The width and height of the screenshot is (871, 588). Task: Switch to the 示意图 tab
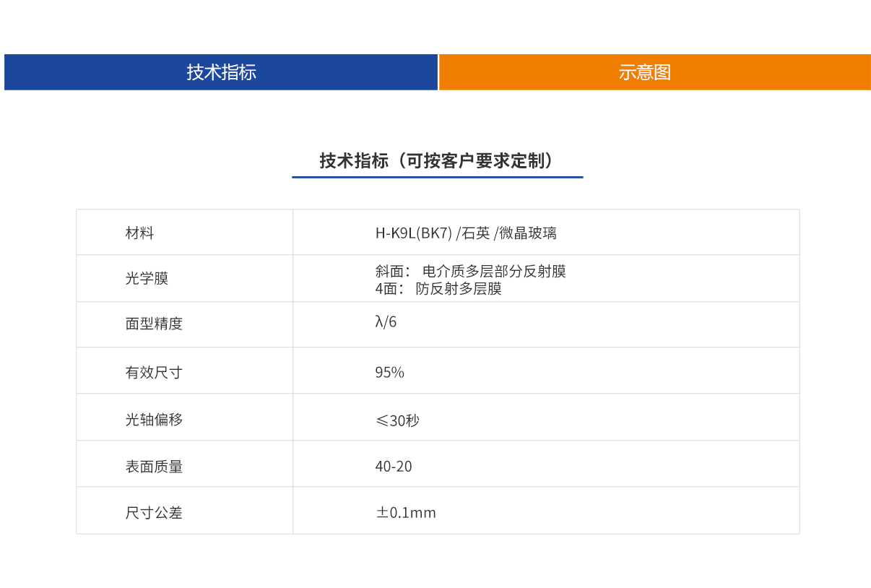(x=643, y=72)
